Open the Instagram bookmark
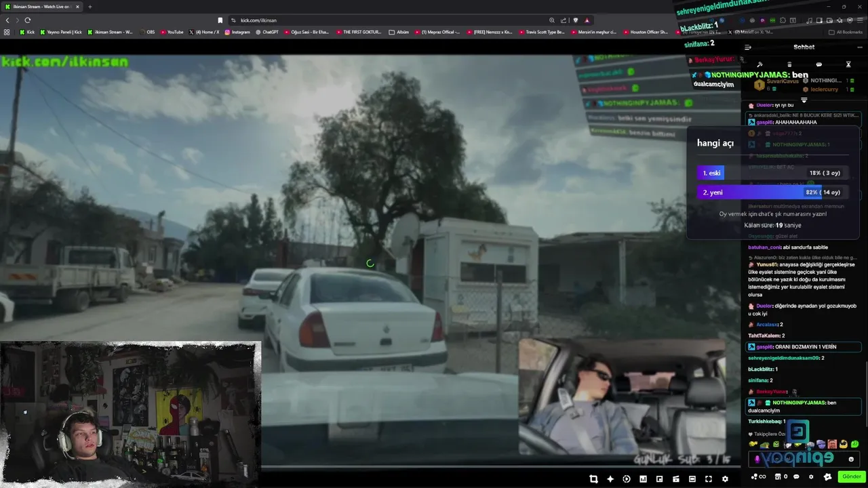Screen dimensions: 868x488 (x=237, y=32)
